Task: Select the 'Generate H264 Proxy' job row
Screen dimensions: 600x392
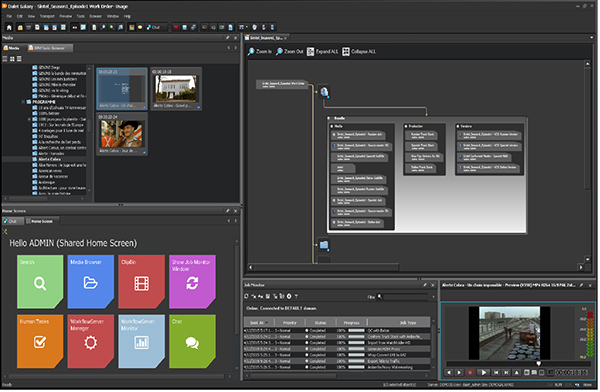Action: coord(337,349)
